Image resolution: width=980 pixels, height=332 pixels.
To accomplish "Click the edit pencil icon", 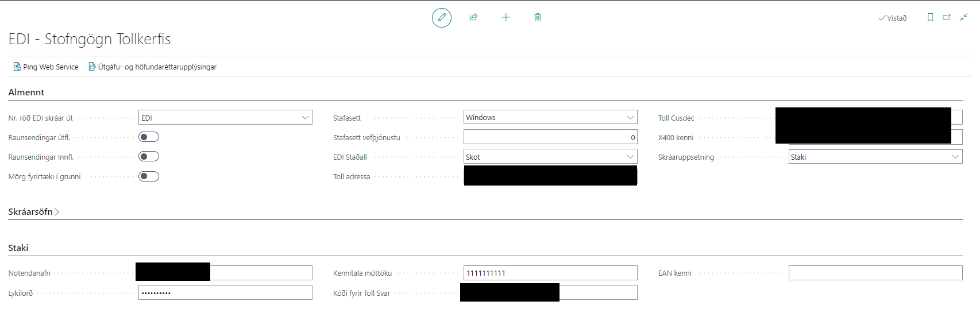I will (441, 18).
